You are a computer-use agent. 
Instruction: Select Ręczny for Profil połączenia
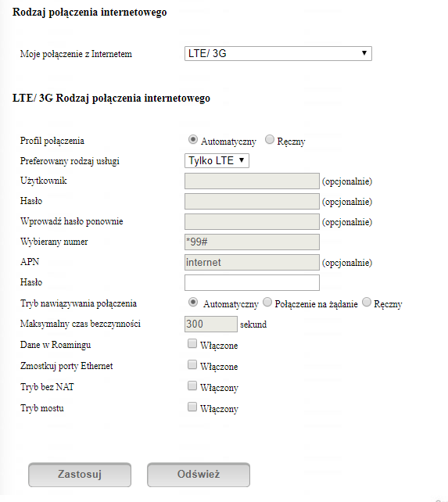[x=270, y=140]
